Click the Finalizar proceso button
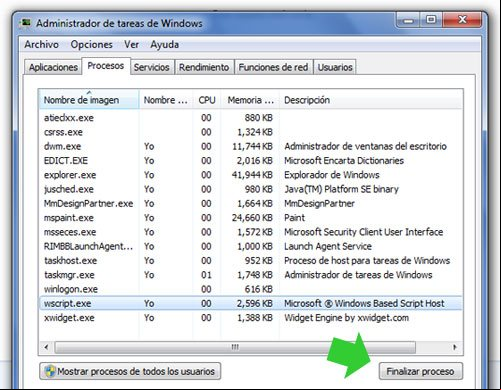Image resolution: width=501 pixels, height=390 pixels. (x=420, y=371)
